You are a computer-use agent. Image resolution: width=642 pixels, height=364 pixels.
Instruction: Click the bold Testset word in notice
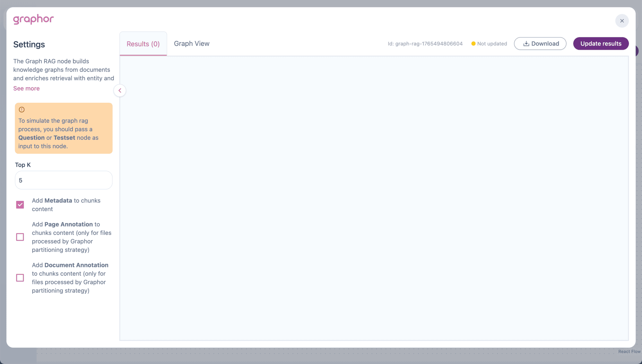64,138
